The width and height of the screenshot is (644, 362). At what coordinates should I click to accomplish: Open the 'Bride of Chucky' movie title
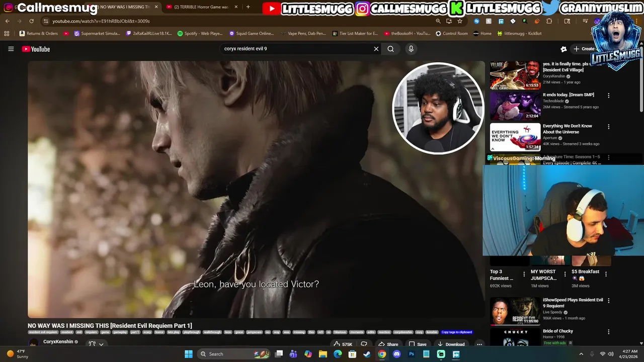pyautogui.click(x=557, y=331)
